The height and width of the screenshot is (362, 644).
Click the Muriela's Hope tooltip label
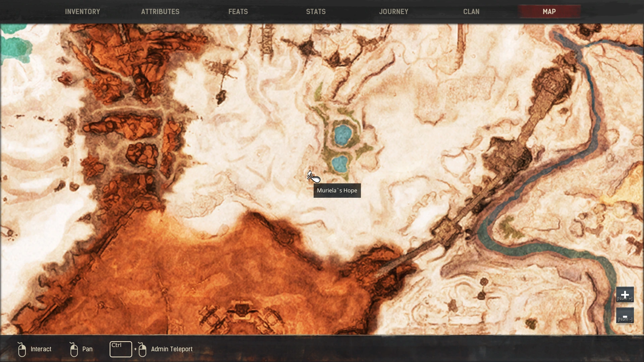click(337, 190)
